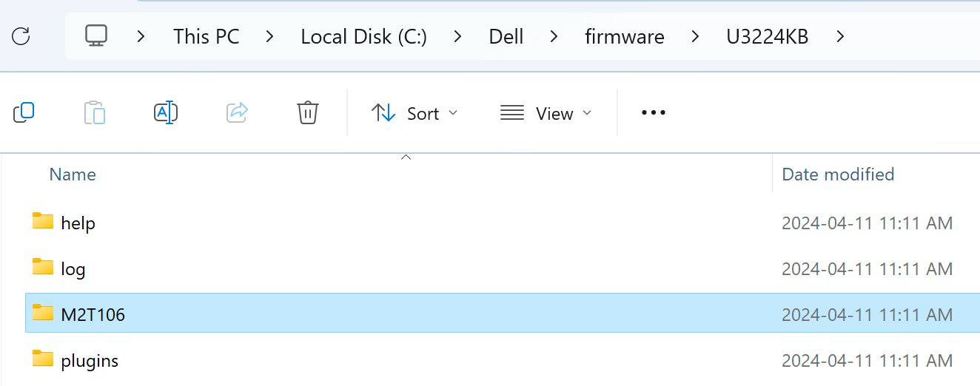Screen dimensions: 980x386
Task: Open the View dropdown menu
Action: click(546, 113)
